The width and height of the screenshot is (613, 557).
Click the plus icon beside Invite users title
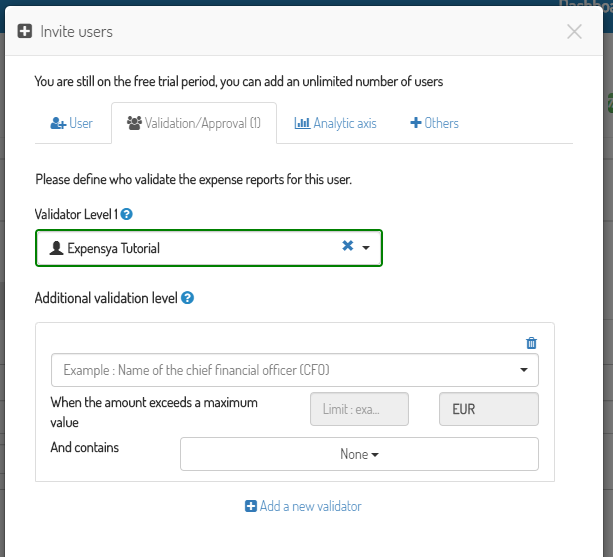(x=25, y=31)
